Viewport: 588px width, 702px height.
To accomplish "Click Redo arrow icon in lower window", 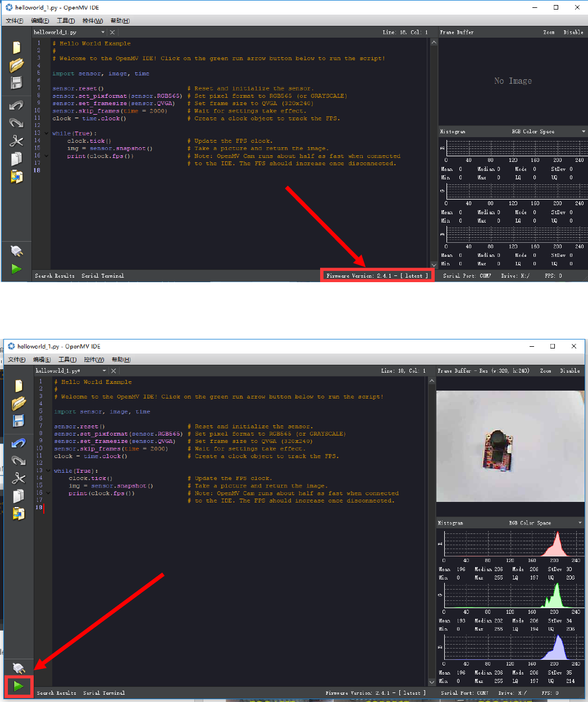I will pos(19,461).
